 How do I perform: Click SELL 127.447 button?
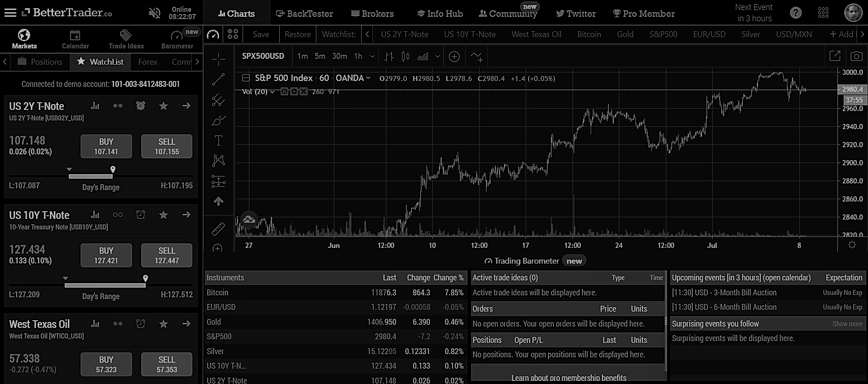pyautogui.click(x=167, y=255)
